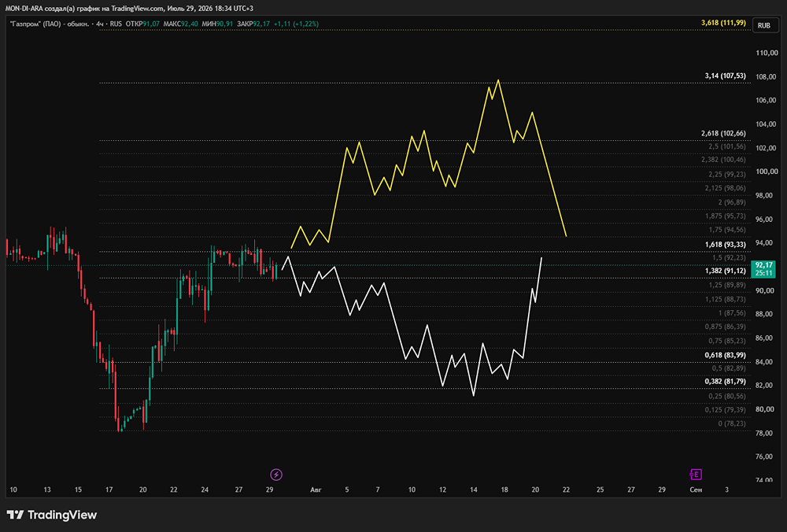Click the RUS exchange label in header
The image size is (787, 532).
click(x=116, y=24)
